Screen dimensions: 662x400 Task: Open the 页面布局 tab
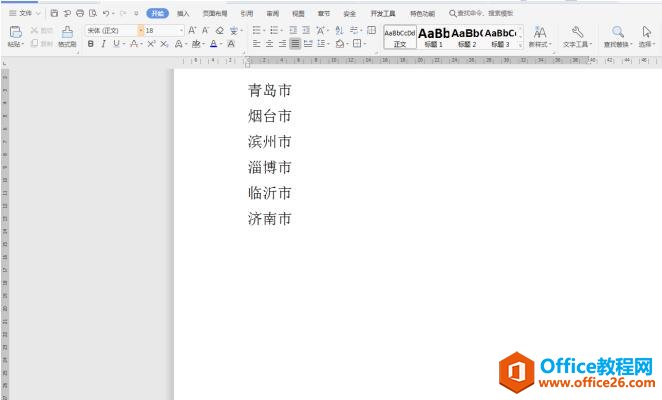[x=214, y=14]
